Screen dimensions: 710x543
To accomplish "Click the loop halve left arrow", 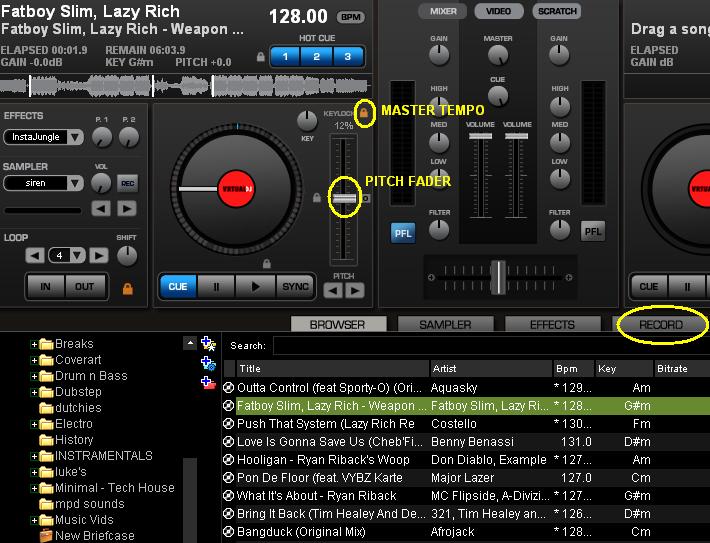I will coord(35,255).
